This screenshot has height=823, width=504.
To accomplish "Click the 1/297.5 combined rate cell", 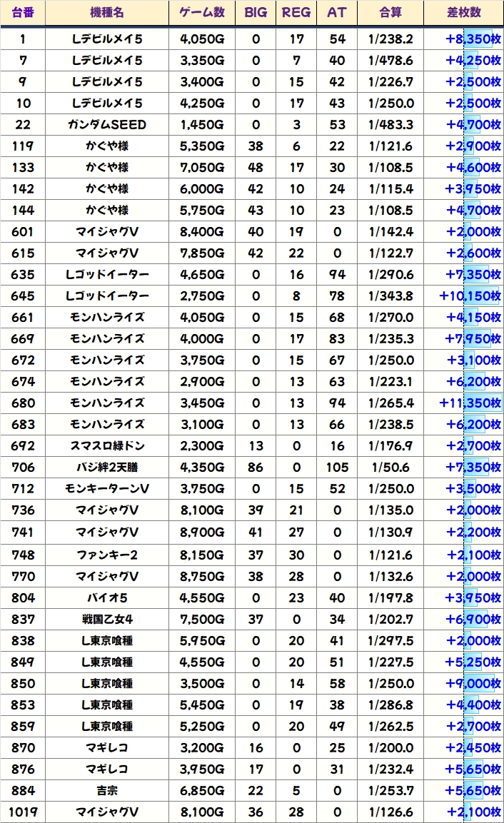I will (x=390, y=641).
